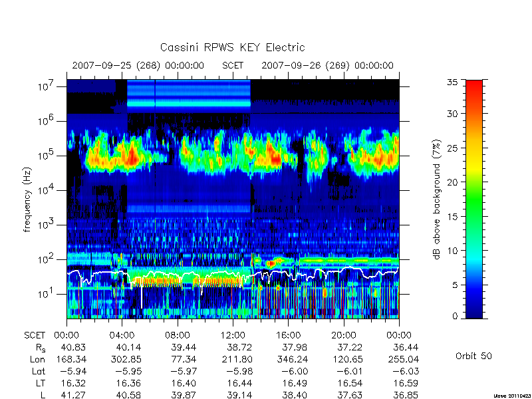This screenshot has height=399, width=532.
Task: Select the 04:00 SCET tick label
Action: pos(122,336)
